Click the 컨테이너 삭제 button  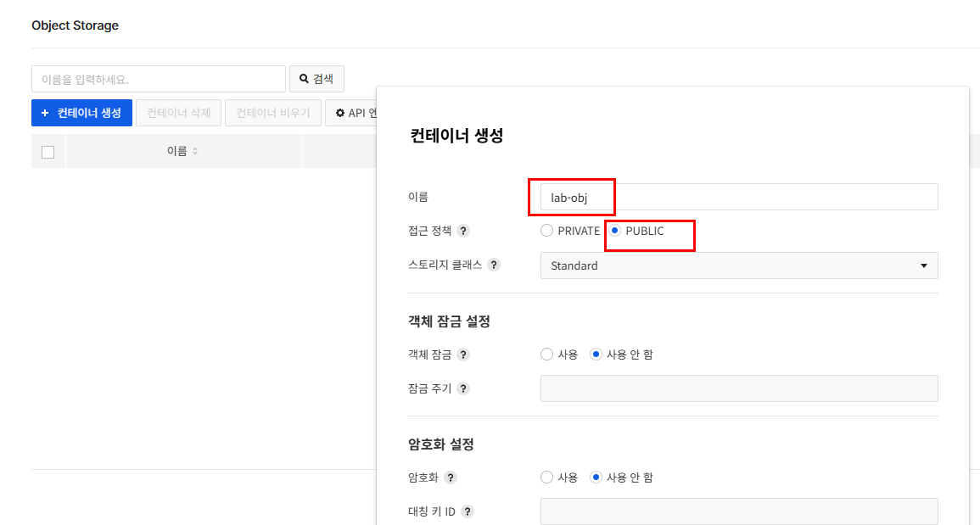[179, 113]
